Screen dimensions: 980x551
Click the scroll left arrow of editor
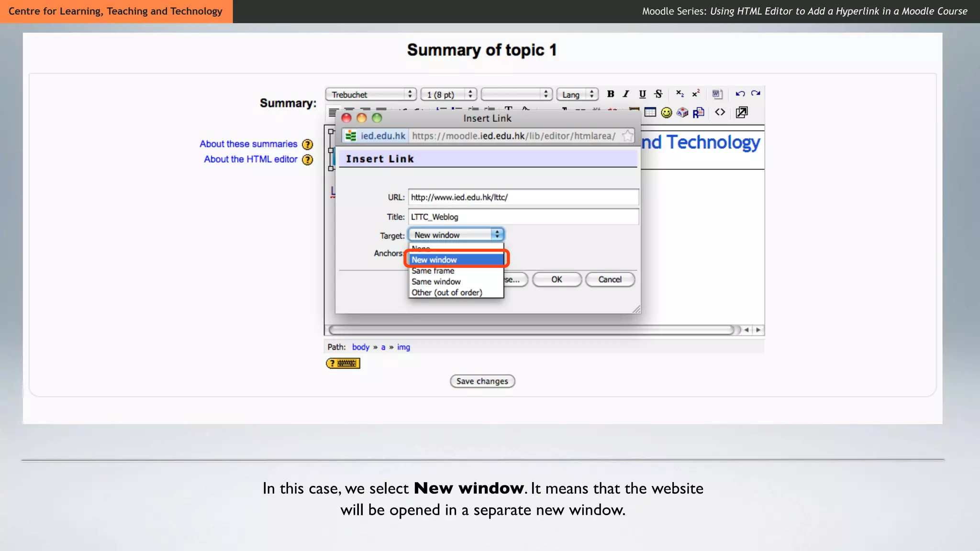[746, 330]
